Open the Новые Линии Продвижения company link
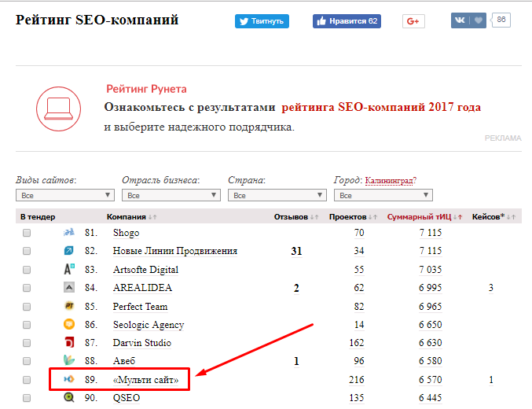532x409 pixels. coord(175,251)
